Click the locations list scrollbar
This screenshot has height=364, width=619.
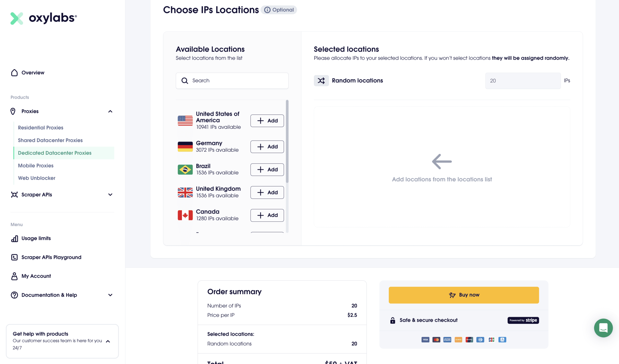click(287, 141)
